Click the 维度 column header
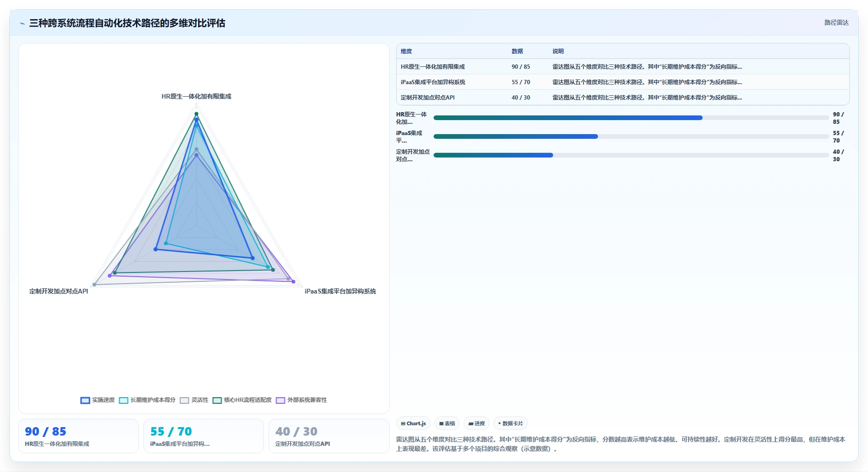Image resolution: width=868 pixels, height=472 pixels. [406, 51]
